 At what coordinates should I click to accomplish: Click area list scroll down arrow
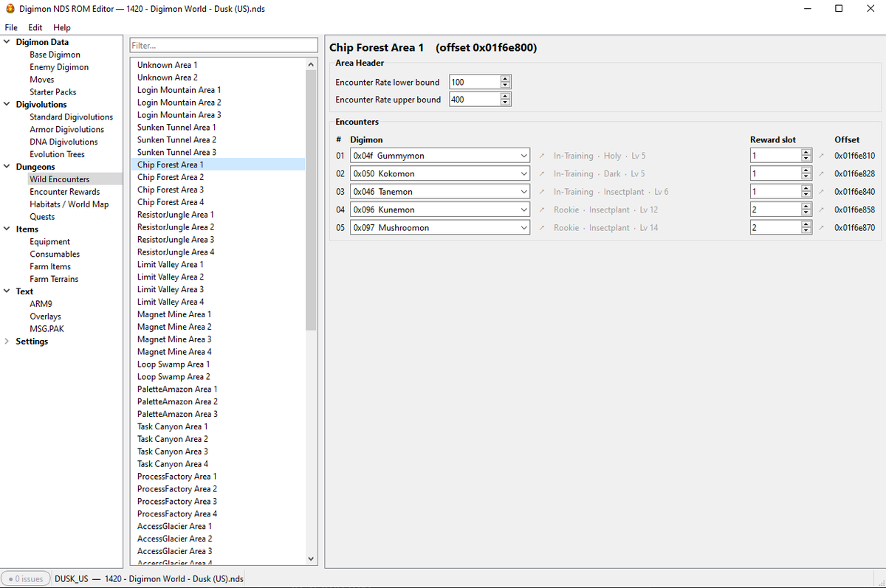click(311, 558)
